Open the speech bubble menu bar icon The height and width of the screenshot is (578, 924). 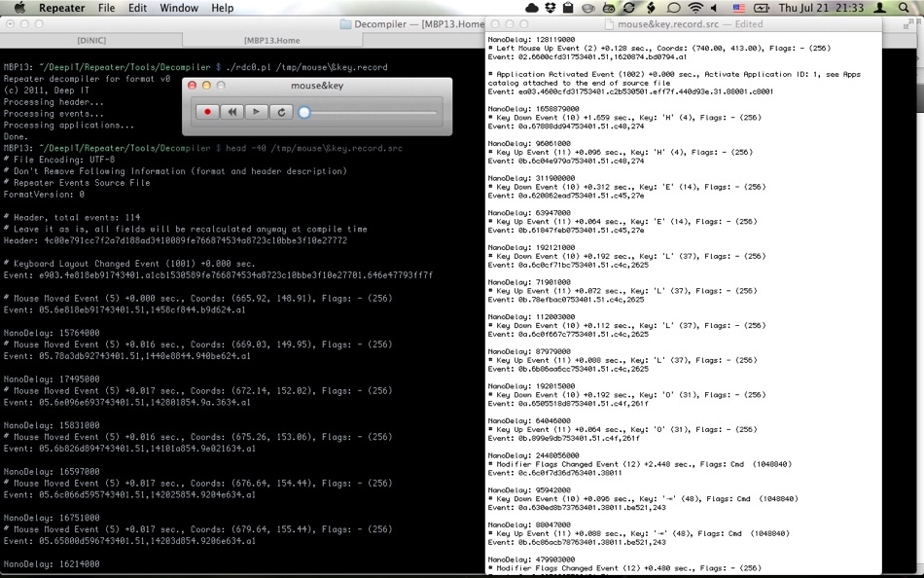(x=674, y=8)
